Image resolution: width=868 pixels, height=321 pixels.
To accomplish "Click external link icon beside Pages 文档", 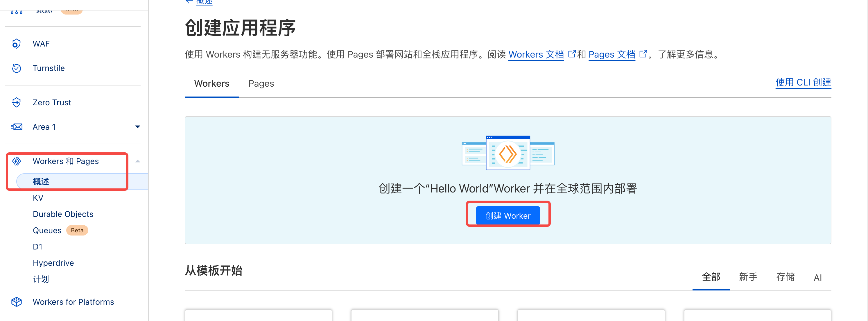I will (x=643, y=54).
